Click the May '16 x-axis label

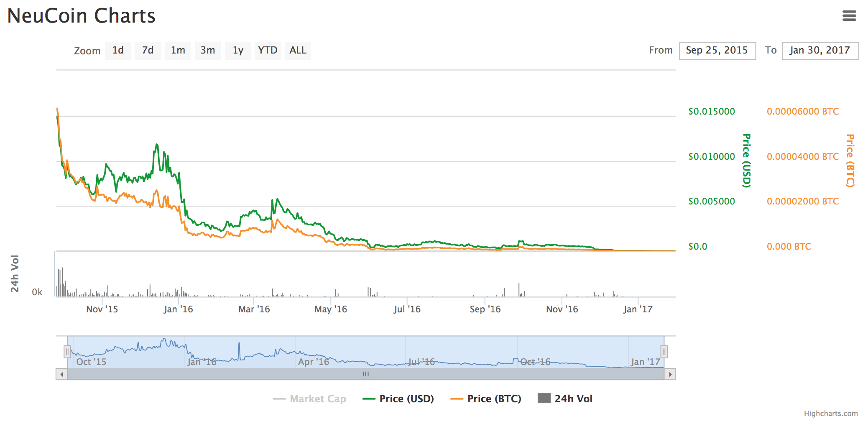click(x=331, y=309)
